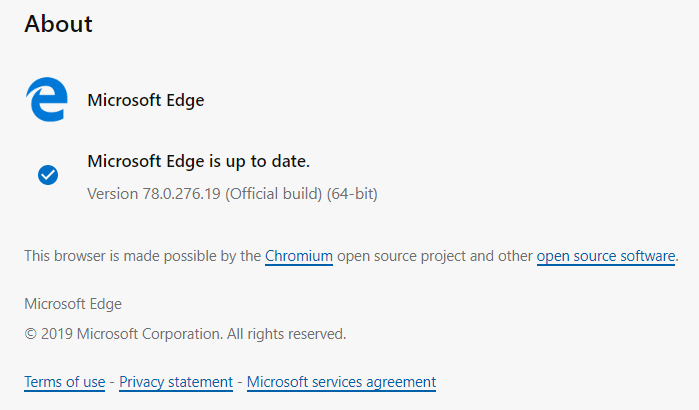699x410 pixels.
Task: Open the Chromium project link
Action: 299,256
